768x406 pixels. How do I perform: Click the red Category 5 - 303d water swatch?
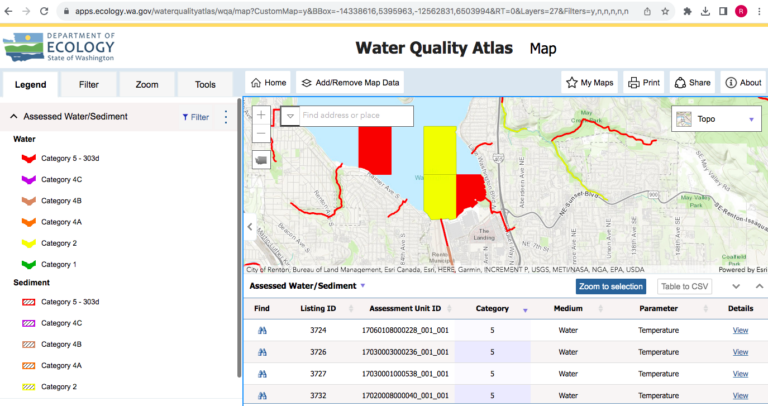(29, 158)
